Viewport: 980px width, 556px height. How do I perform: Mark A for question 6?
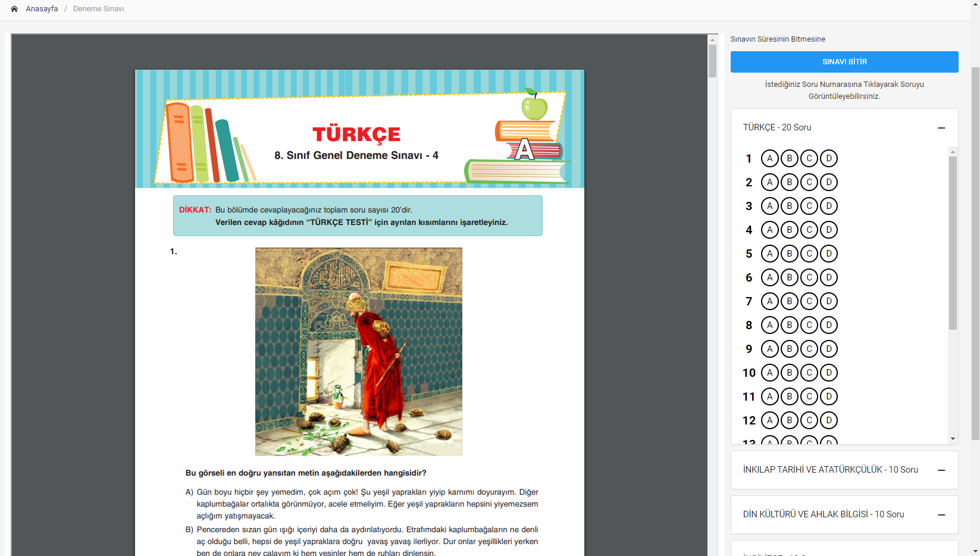point(770,277)
